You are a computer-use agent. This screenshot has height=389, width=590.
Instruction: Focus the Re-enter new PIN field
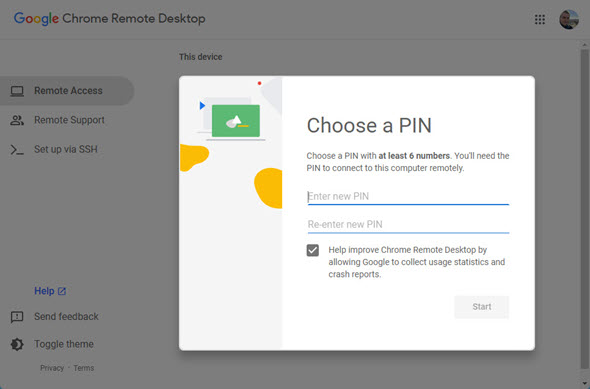click(408, 225)
